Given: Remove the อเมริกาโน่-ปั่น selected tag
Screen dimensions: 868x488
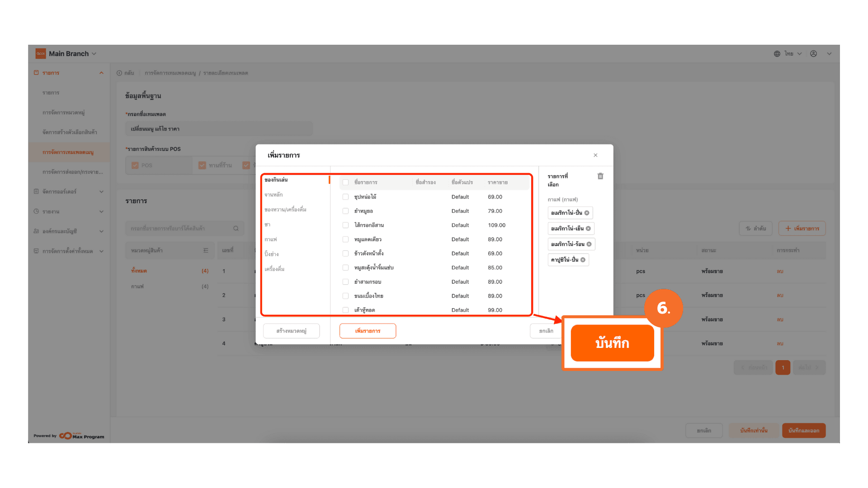Looking at the screenshot, I should tap(587, 213).
